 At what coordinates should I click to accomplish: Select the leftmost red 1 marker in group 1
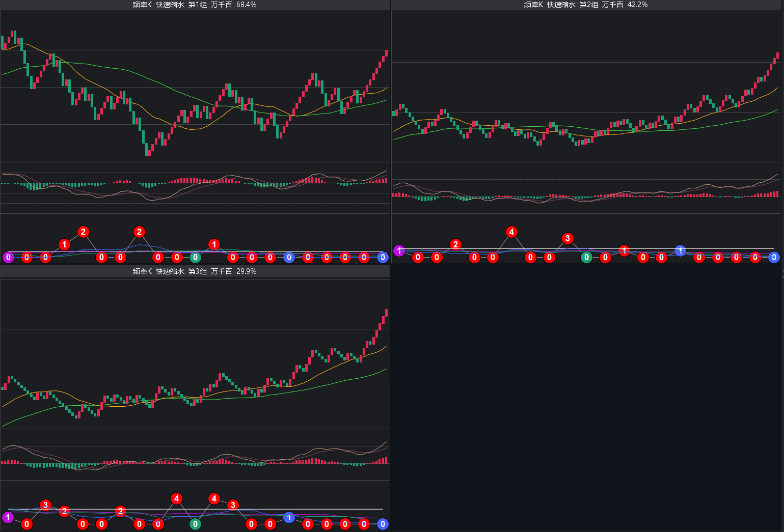[x=64, y=244]
